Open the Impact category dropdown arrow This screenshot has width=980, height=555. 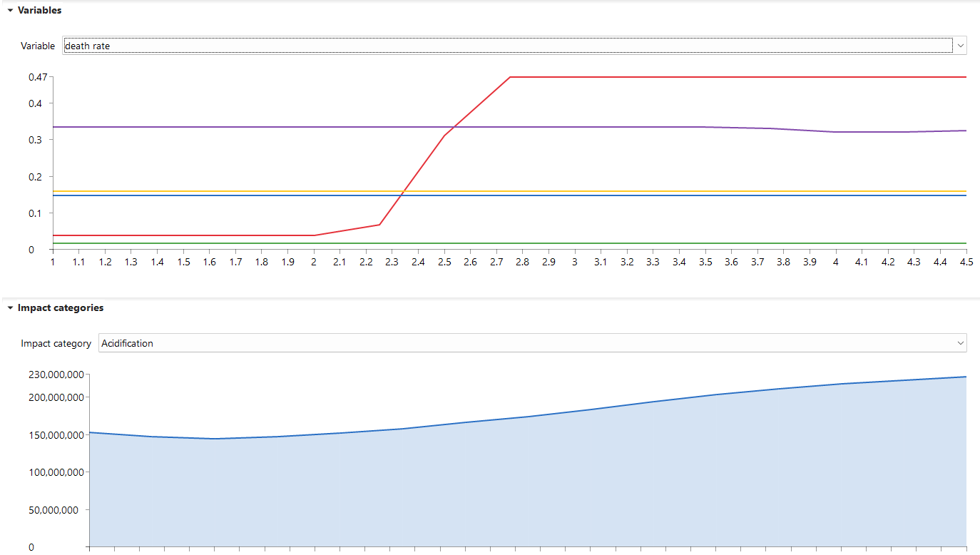point(960,343)
